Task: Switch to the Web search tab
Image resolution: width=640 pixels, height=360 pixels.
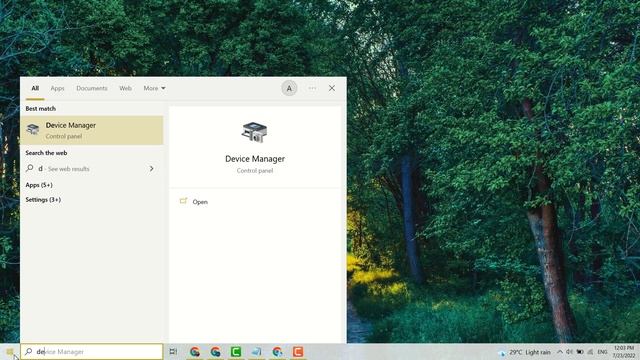Action: pos(125,88)
